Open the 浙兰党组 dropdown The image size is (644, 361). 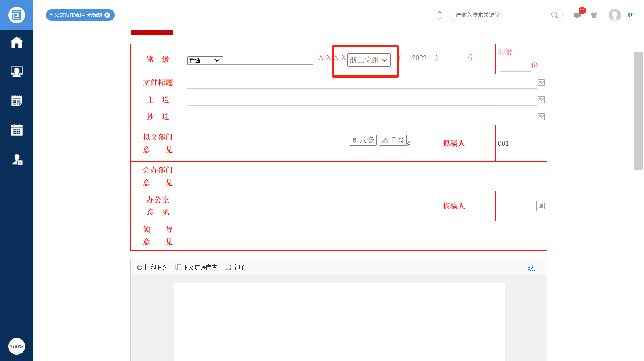tap(369, 60)
